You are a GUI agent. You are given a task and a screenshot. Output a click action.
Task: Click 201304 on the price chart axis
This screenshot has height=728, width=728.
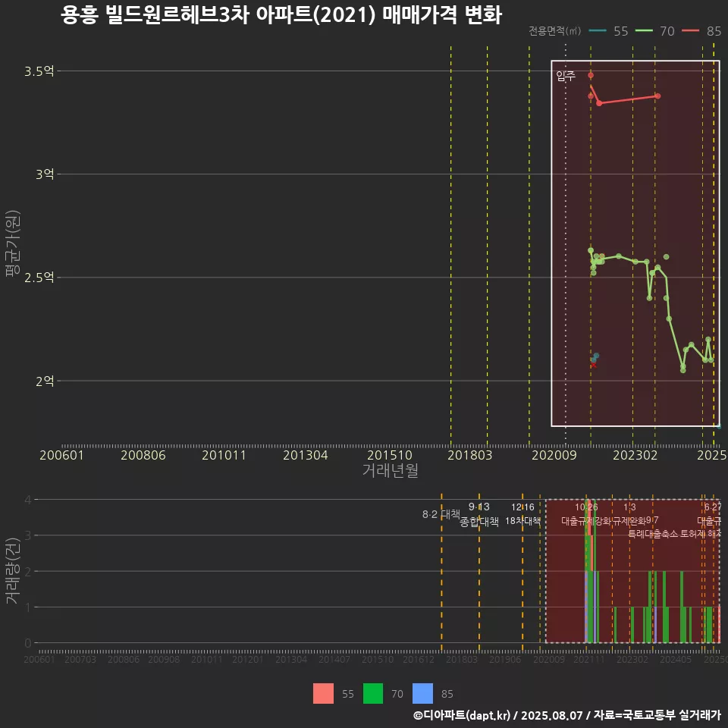click(306, 455)
